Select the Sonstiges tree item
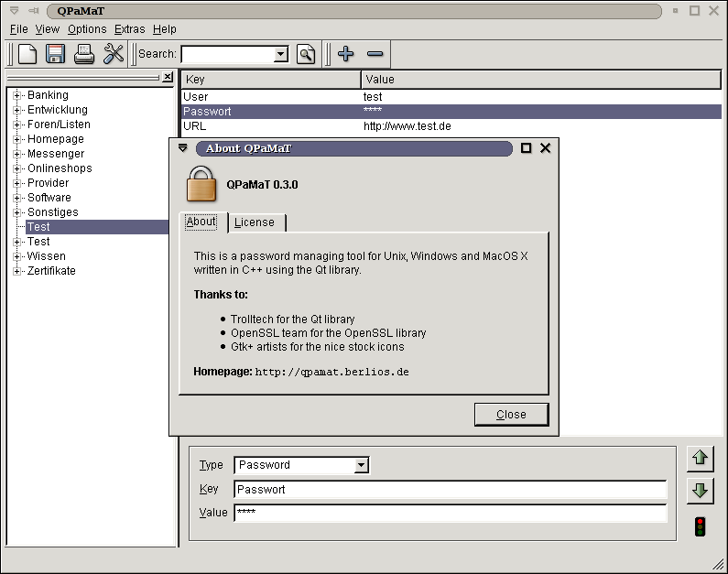 (53, 212)
